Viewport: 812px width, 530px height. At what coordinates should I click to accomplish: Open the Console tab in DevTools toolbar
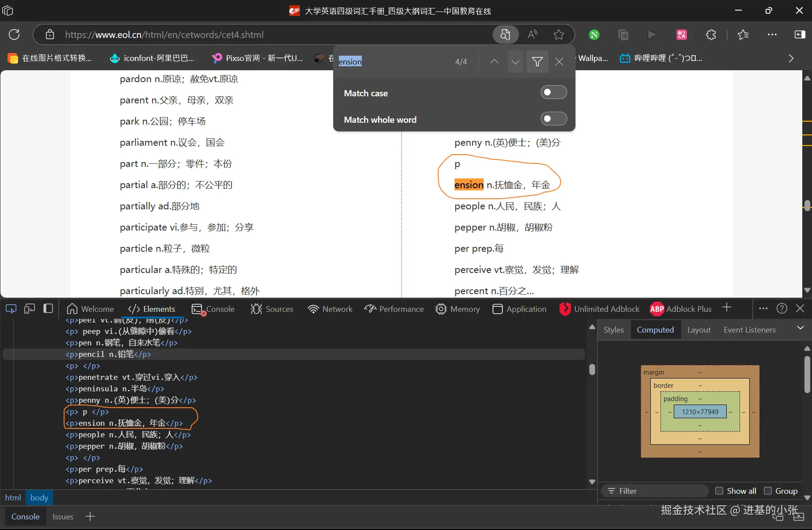213,309
